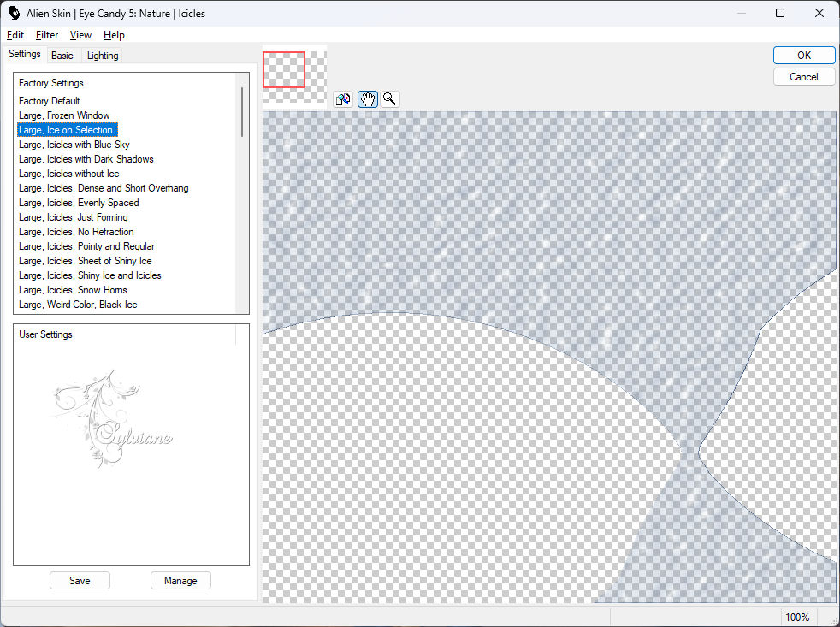Select Large, Icicles, Just Forming
840x627 pixels.
coord(74,216)
